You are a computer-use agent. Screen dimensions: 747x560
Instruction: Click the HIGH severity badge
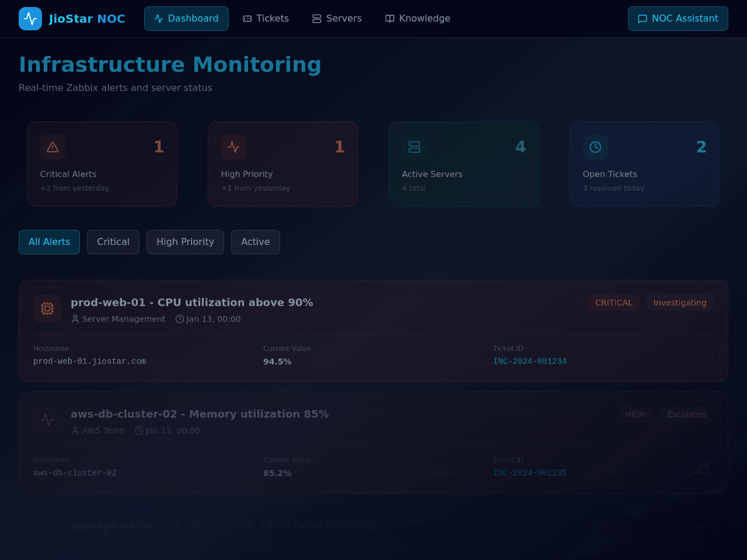coord(636,414)
